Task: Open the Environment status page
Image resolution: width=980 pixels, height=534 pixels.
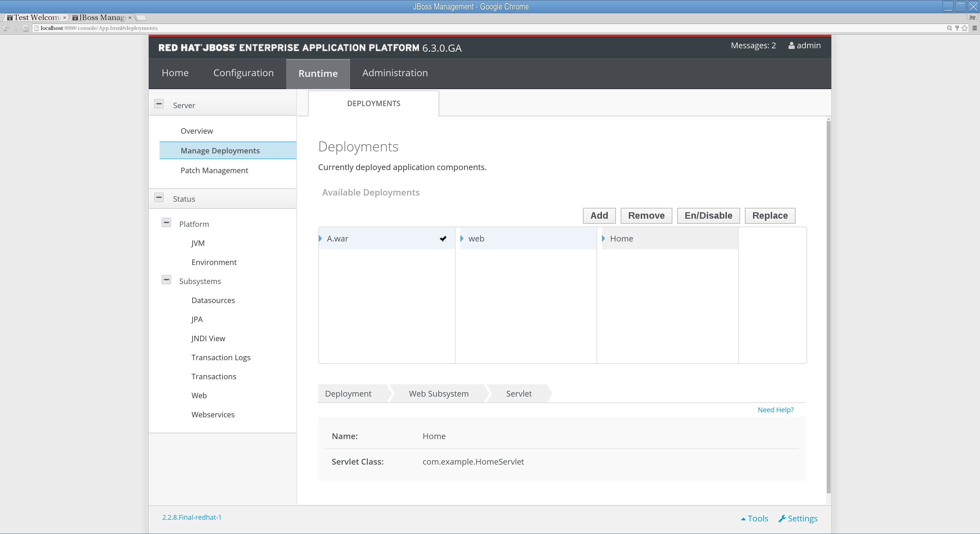Action: click(214, 262)
